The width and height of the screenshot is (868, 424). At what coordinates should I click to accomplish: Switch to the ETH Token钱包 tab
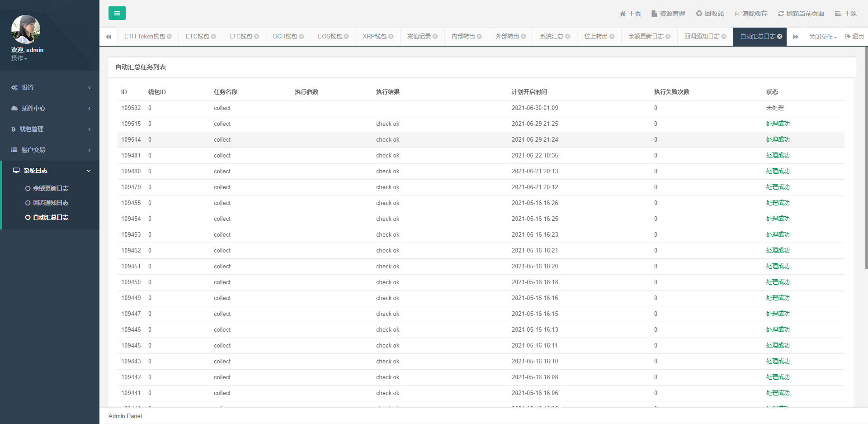point(143,36)
